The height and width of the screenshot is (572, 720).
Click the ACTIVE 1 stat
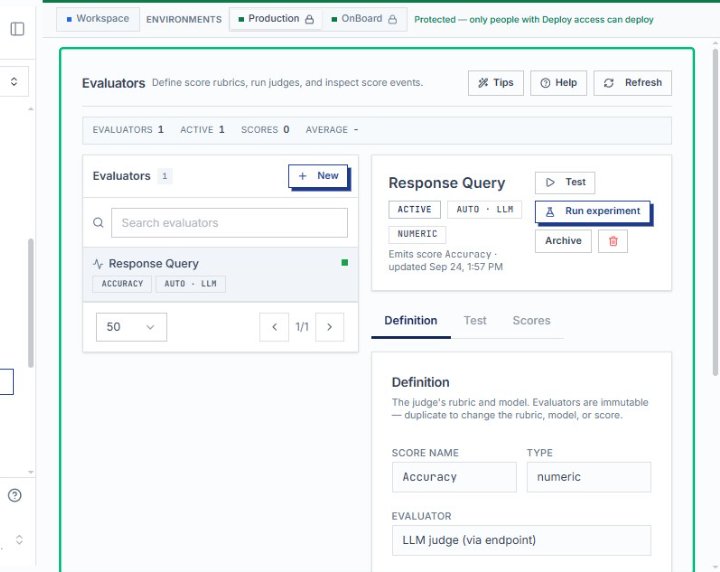pyautogui.click(x=202, y=130)
